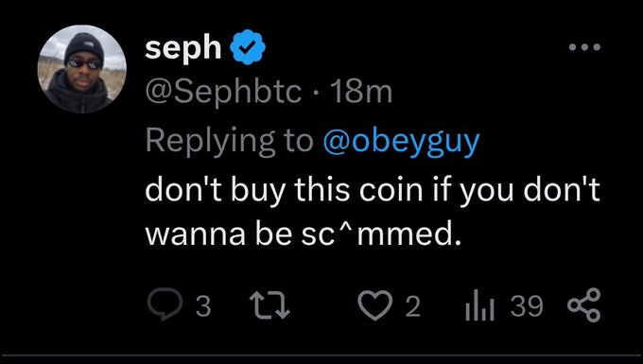Click the reply count number 3
Image resolution: width=643 pixels, height=364 pixels.
point(203,306)
